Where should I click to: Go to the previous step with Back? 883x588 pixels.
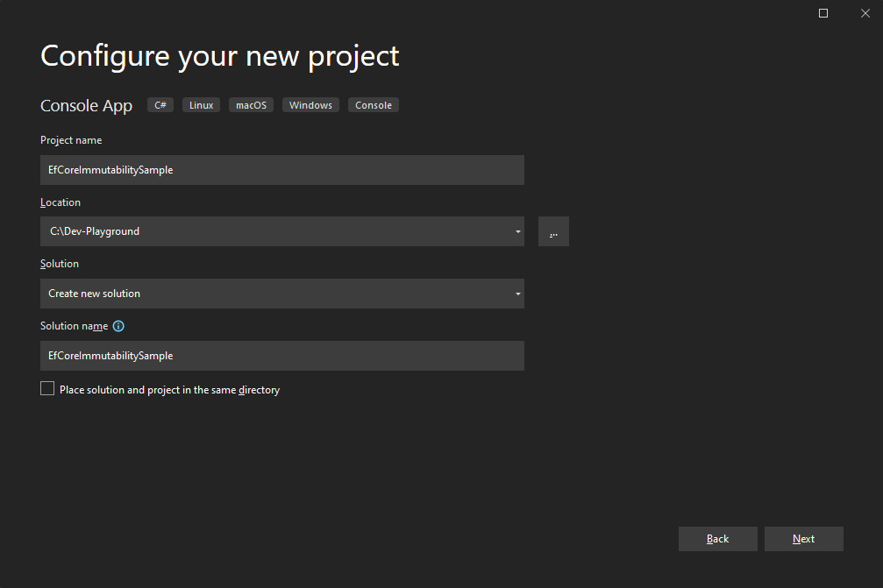coord(717,539)
